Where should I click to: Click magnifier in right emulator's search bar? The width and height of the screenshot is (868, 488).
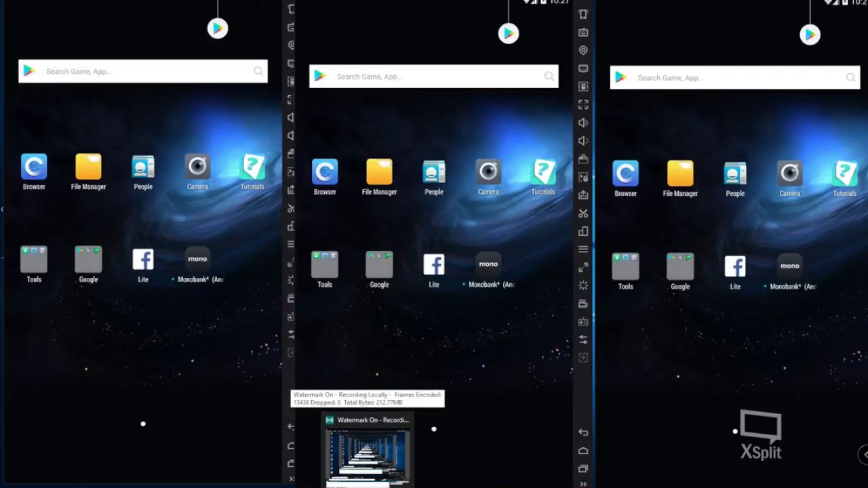click(x=850, y=78)
